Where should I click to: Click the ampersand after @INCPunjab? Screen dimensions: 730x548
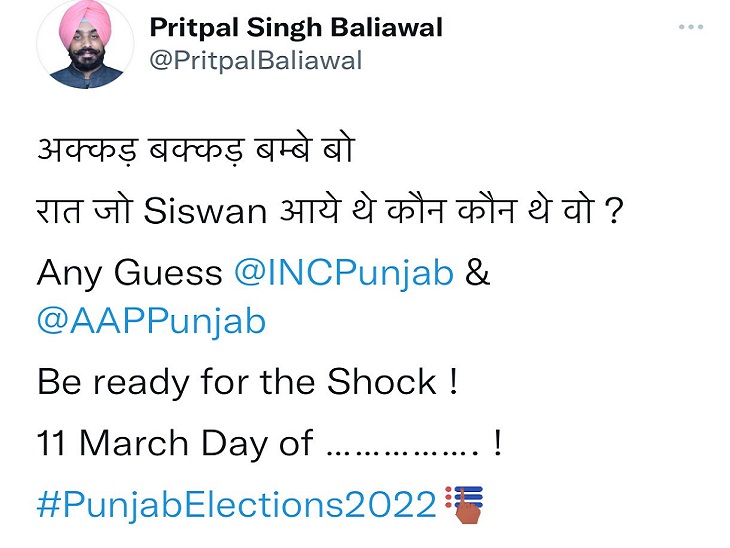pos(477,272)
